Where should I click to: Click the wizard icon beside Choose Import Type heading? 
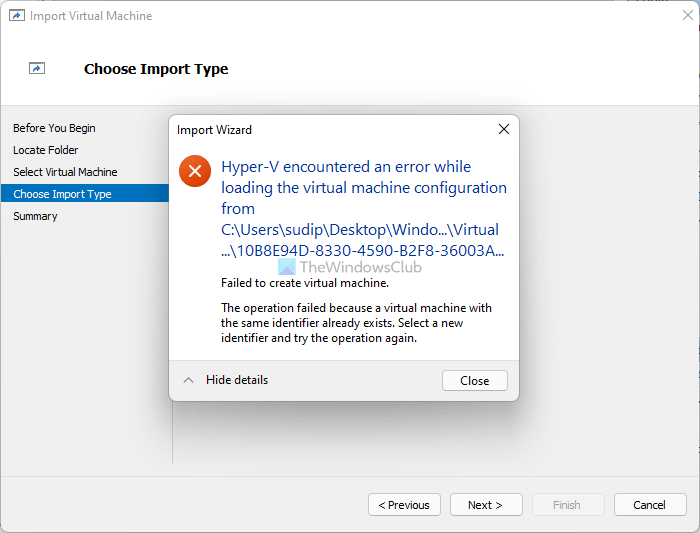(37, 69)
